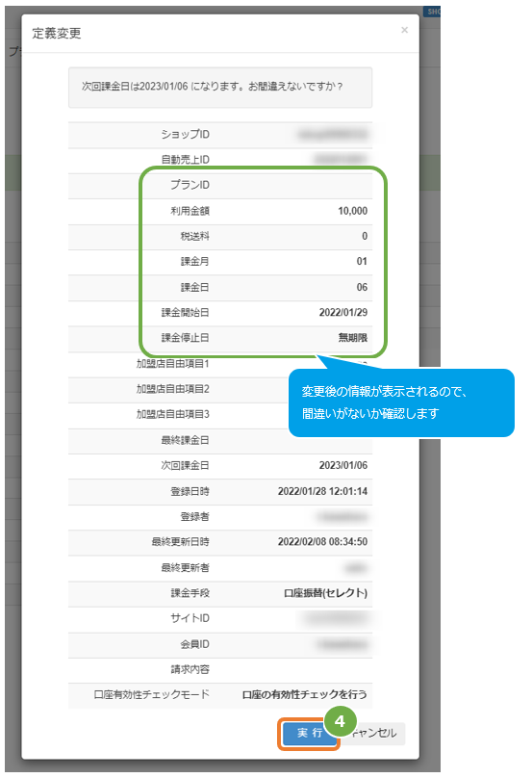
Task: Select the ショップID label
Action: pos(185,135)
